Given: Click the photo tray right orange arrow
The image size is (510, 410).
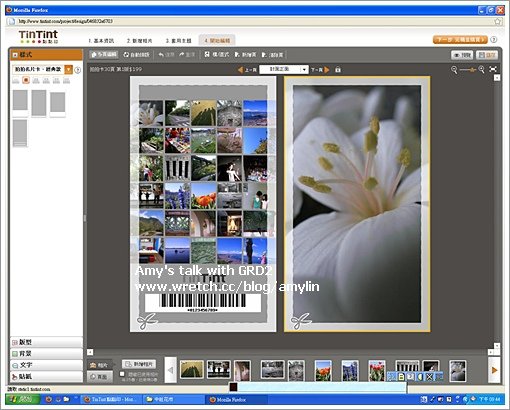Looking at the screenshot, I should click(494, 370).
